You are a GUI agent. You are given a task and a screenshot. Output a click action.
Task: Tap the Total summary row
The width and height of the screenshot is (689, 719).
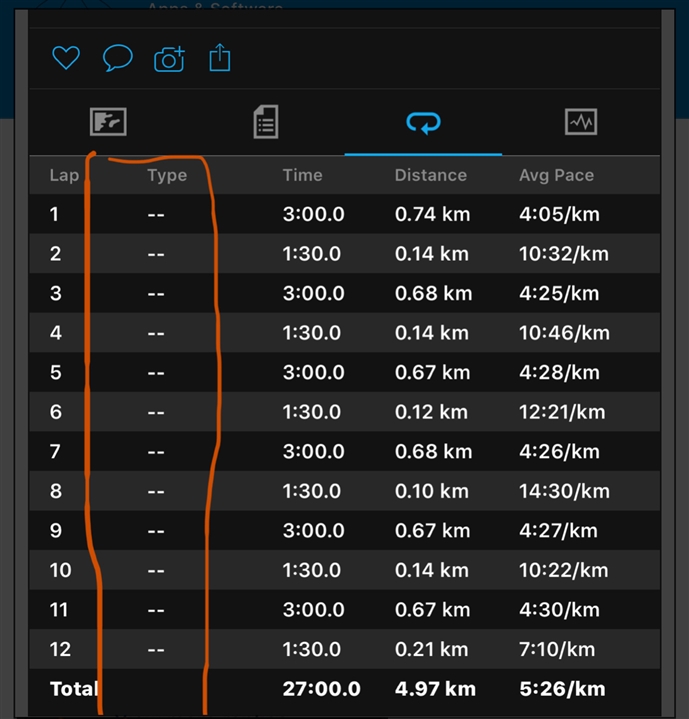point(345,689)
